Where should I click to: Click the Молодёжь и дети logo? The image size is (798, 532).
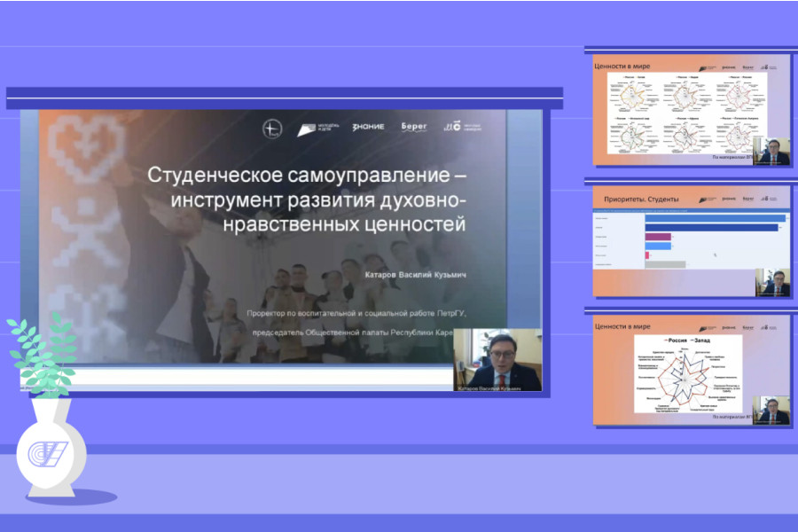pyautogui.click(x=318, y=128)
